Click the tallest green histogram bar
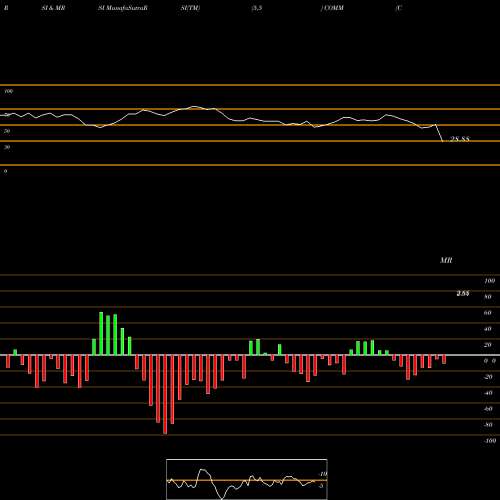Screen dimensions: 500x500 click(x=101, y=333)
